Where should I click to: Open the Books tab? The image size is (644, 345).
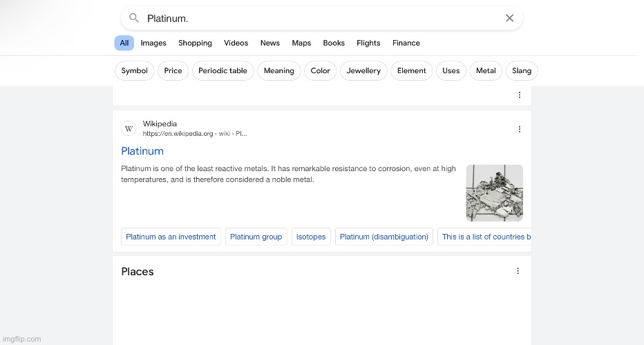[x=334, y=43]
